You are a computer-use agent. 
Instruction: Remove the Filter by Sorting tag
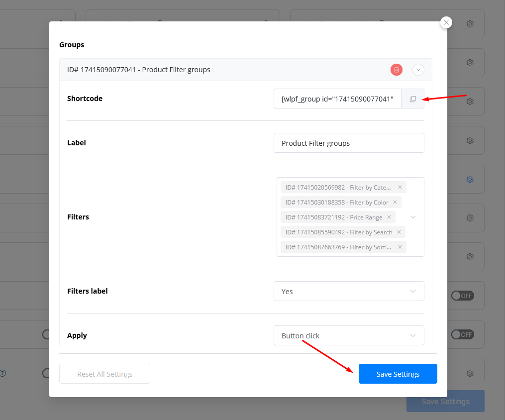[x=400, y=247]
